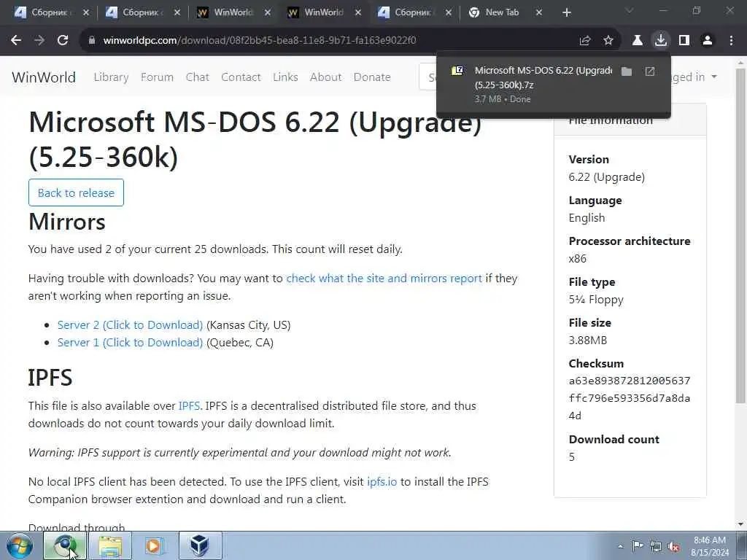This screenshot has height=560, width=747.
Task: Show downloaded file in folder
Action: click(x=627, y=71)
